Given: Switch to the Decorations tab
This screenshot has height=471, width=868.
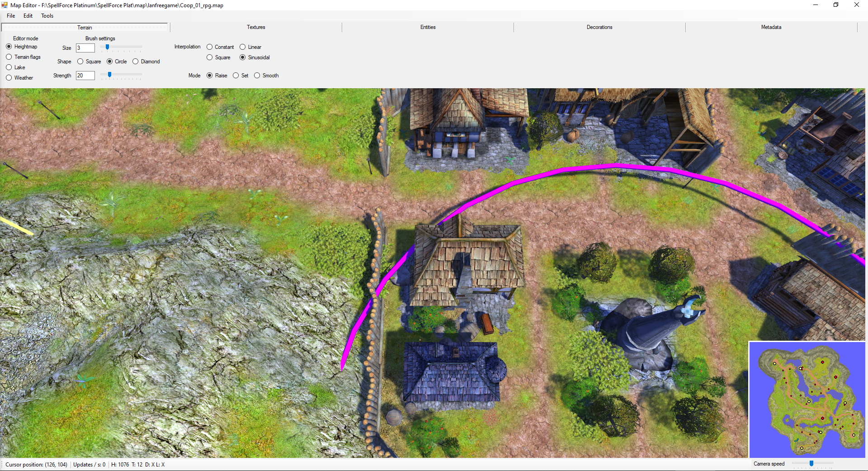Looking at the screenshot, I should [599, 27].
